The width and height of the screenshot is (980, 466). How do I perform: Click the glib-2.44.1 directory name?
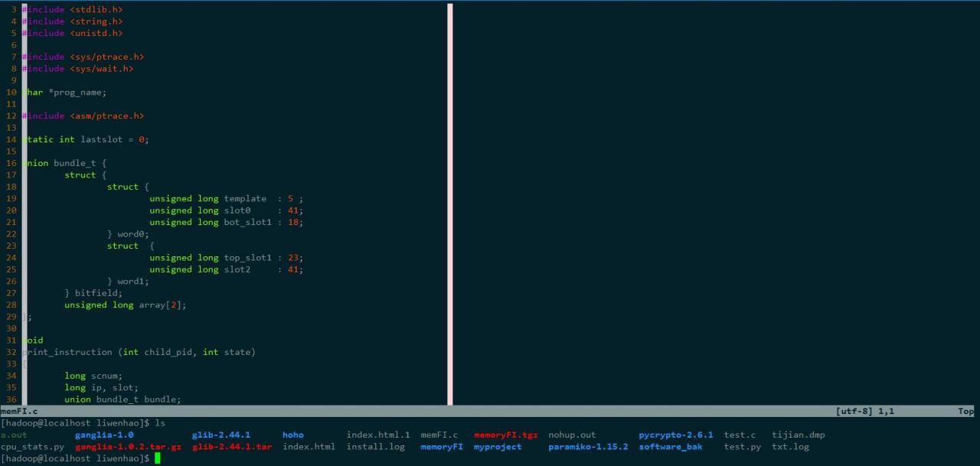(221, 435)
